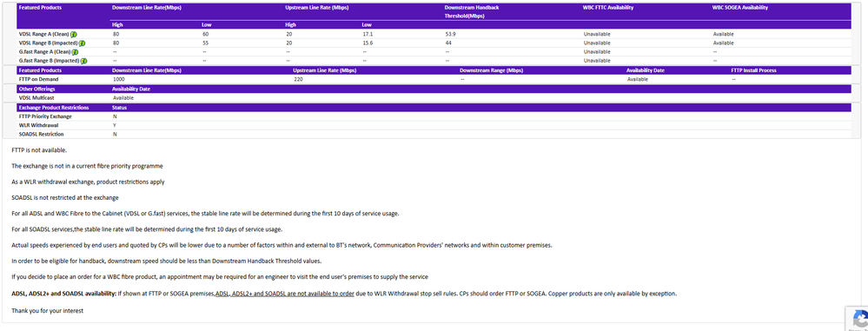Click sentence about engineer appointment for WBC fibre
The height and width of the screenshot is (331, 868).
220,277
